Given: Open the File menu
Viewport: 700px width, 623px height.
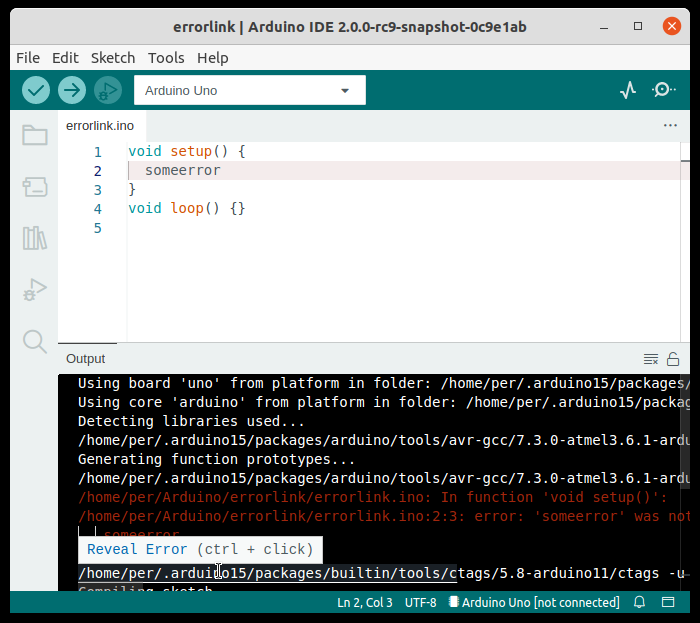Looking at the screenshot, I should (28, 58).
